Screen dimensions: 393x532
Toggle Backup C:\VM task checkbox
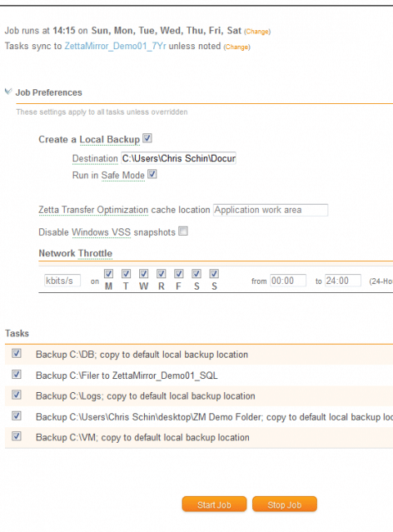pyautogui.click(x=16, y=436)
